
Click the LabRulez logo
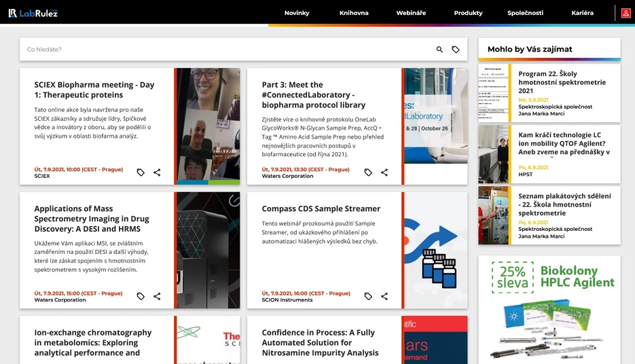33,13
